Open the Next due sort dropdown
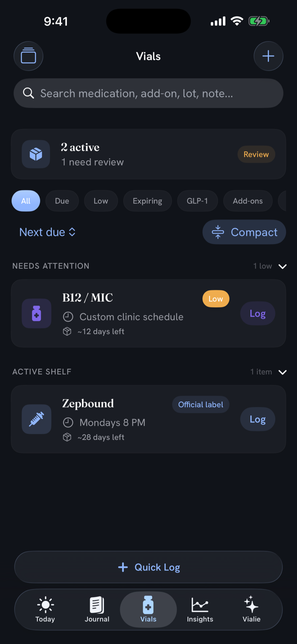This screenshot has width=297, height=644. pyautogui.click(x=47, y=232)
